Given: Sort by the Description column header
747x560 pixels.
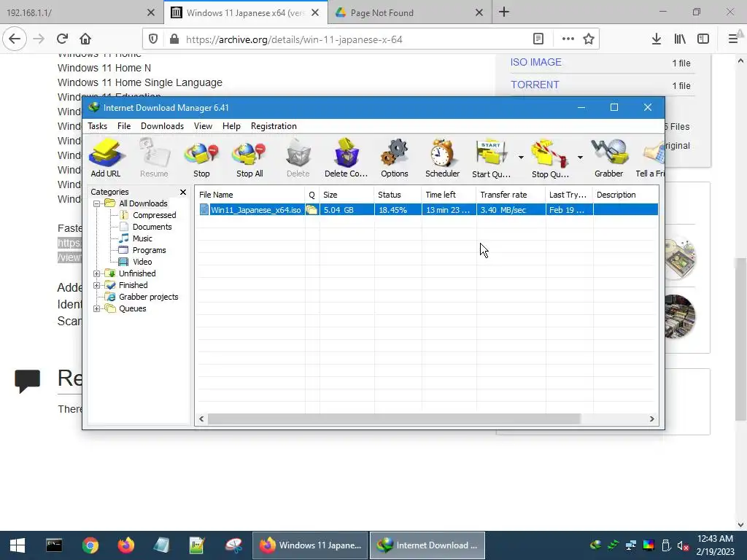Looking at the screenshot, I should pyautogui.click(x=625, y=195).
